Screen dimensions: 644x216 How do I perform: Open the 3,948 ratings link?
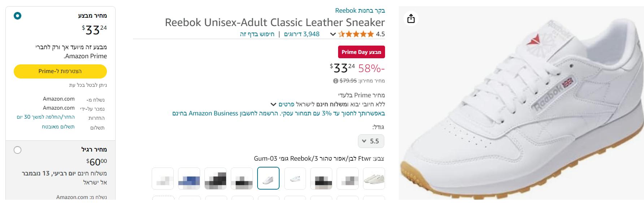click(302, 34)
